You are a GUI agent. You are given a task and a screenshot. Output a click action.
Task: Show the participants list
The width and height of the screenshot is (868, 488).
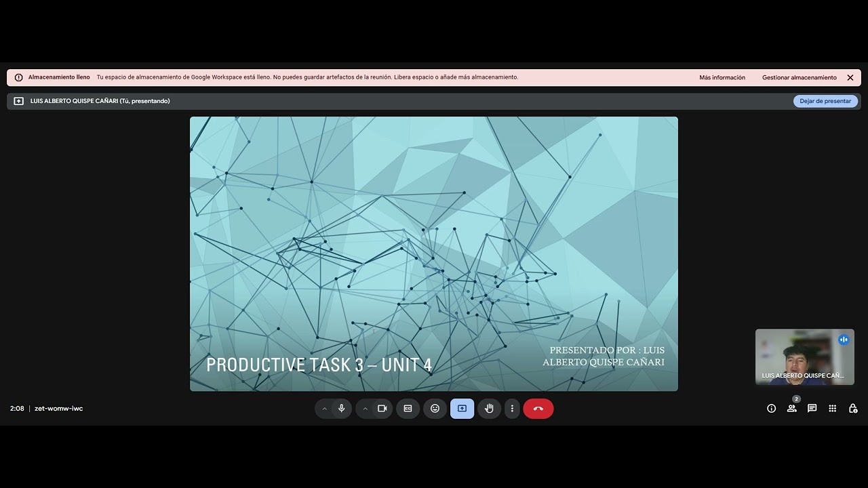click(791, 409)
